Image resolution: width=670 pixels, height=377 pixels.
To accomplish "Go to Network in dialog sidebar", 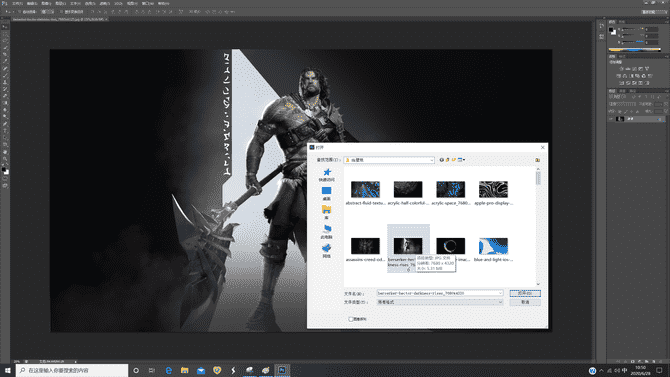I will point(327,250).
